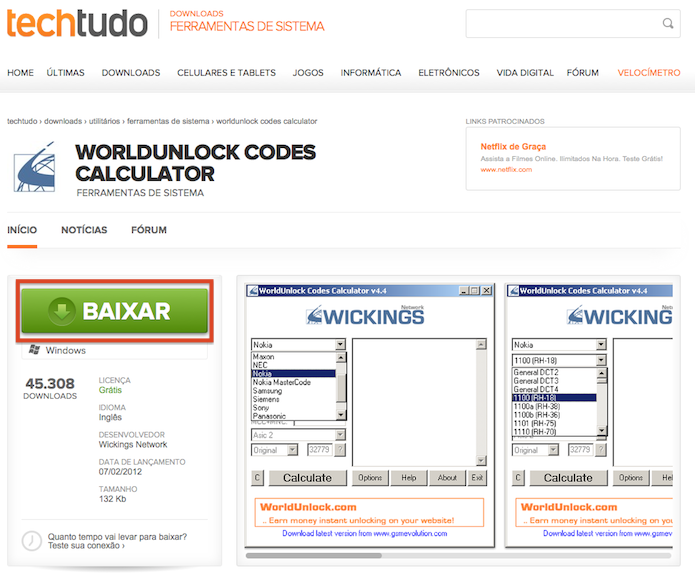The width and height of the screenshot is (695, 585).
Task: Click Help button in first screenshot
Action: [409, 478]
